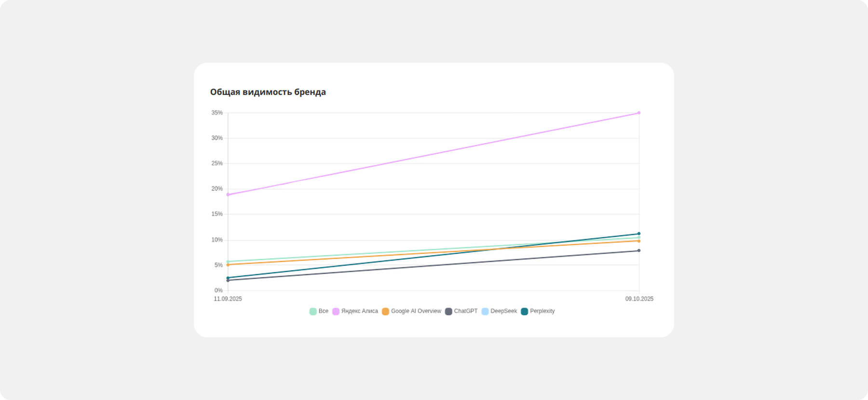Click the ChatGPT data point on 09.10.2025
Image resolution: width=868 pixels, height=400 pixels.
coord(639,251)
